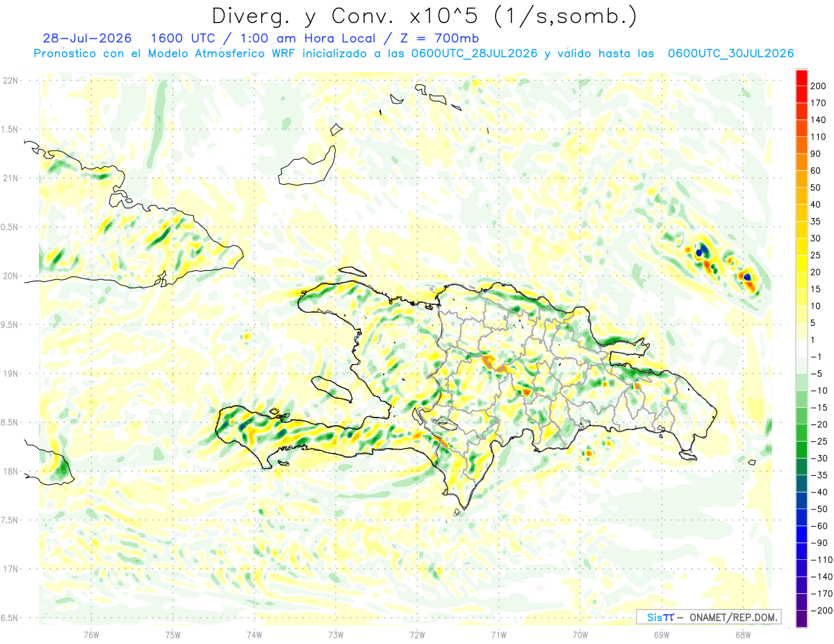Click the positive '50' colorbar value

click(816, 188)
